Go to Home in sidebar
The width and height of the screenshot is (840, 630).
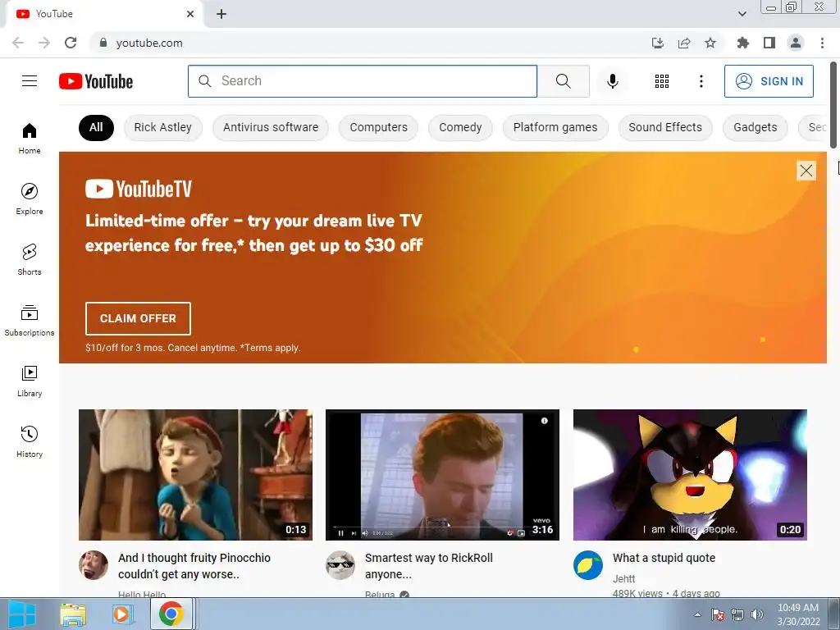(x=30, y=138)
